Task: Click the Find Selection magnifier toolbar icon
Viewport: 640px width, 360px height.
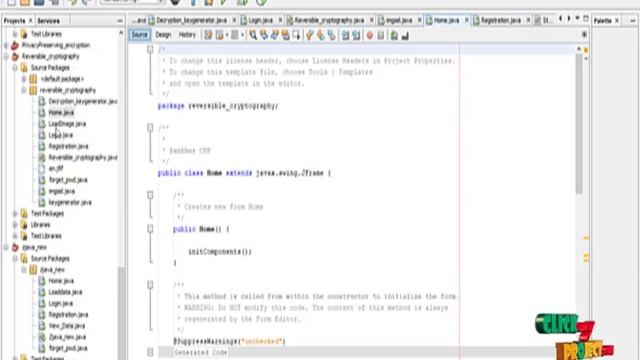Action: [x=253, y=36]
